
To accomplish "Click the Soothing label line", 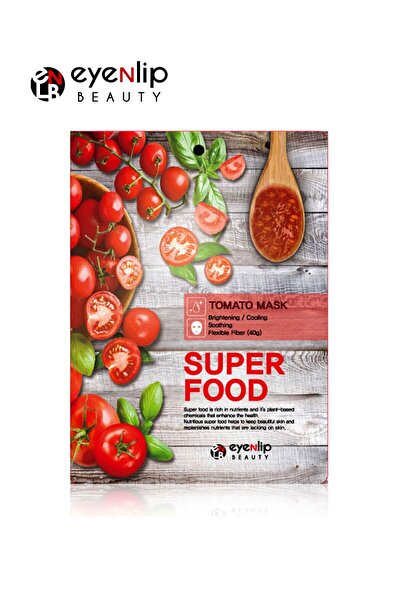I will [x=220, y=325].
